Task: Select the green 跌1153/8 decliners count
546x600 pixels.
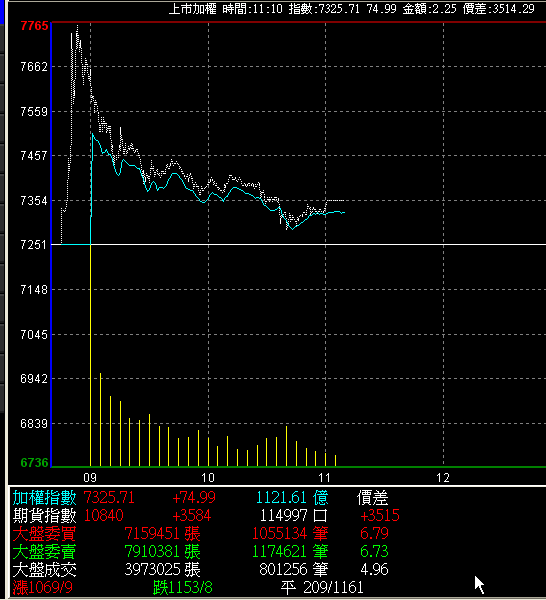Action: tap(183, 587)
